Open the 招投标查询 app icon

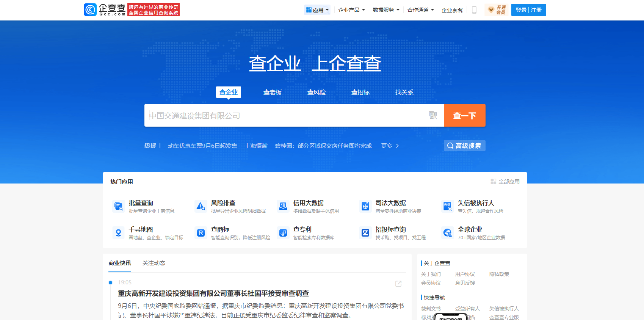click(x=365, y=233)
